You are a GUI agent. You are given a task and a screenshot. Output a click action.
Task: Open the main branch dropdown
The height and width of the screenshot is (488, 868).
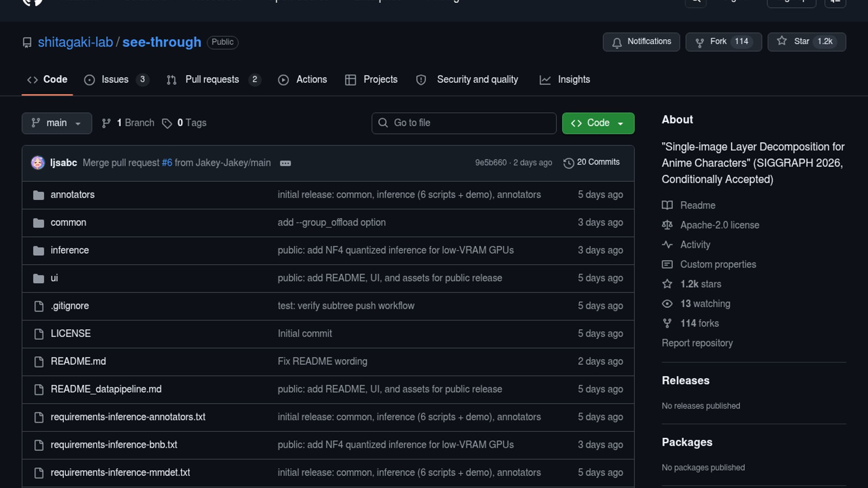(x=57, y=123)
